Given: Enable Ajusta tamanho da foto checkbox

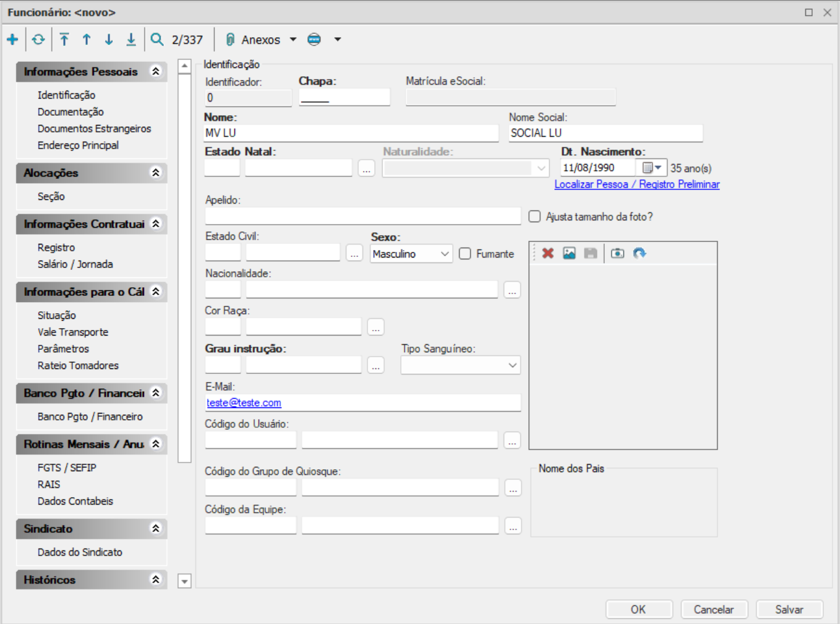Looking at the screenshot, I should (x=534, y=217).
